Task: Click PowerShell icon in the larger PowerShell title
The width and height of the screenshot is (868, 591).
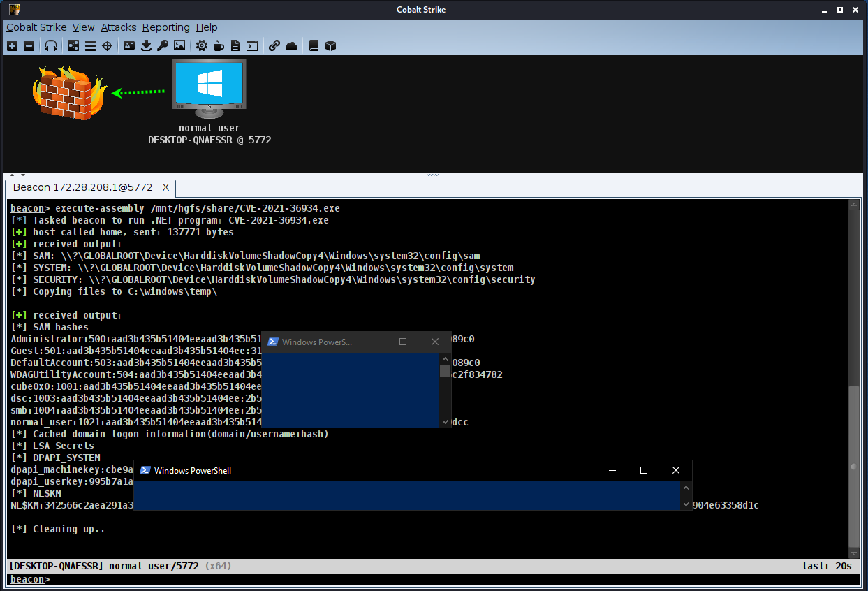Action: coord(145,470)
